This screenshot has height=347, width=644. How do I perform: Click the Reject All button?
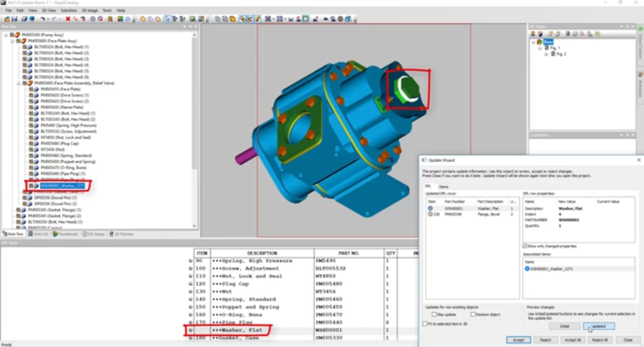(x=600, y=340)
